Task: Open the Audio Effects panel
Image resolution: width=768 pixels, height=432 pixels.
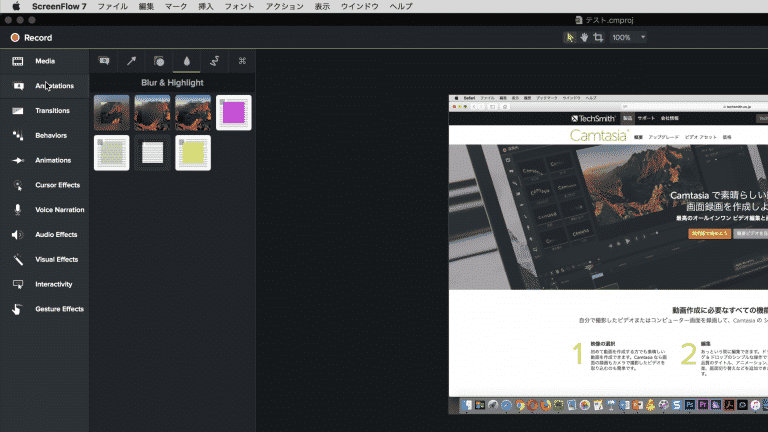Action: tap(44, 235)
